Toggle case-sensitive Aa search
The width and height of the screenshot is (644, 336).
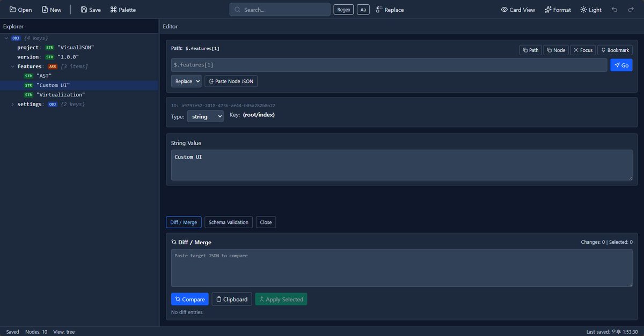(363, 10)
